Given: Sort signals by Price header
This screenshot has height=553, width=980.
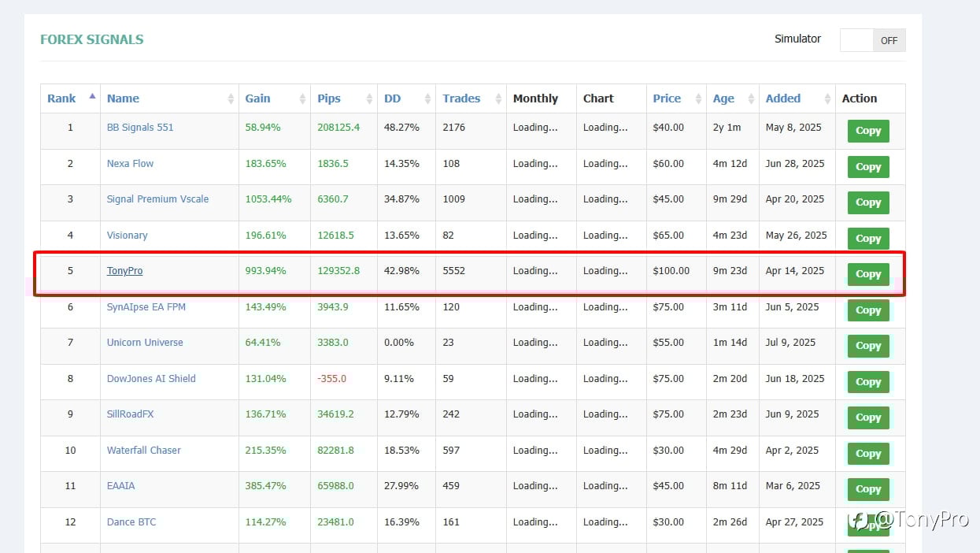Looking at the screenshot, I should tap(667, 98).
